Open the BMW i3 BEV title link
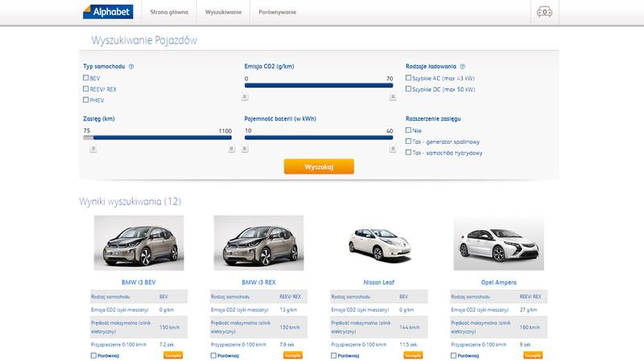The width and height of the screenshot is (644, 361). point(138,282)
